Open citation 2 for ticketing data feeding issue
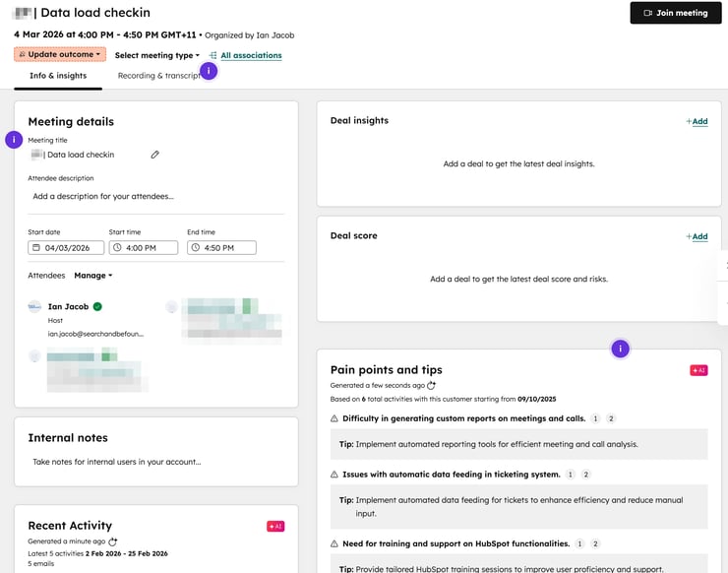This screenshot has height=573, width=728. (x=586, y=475)
